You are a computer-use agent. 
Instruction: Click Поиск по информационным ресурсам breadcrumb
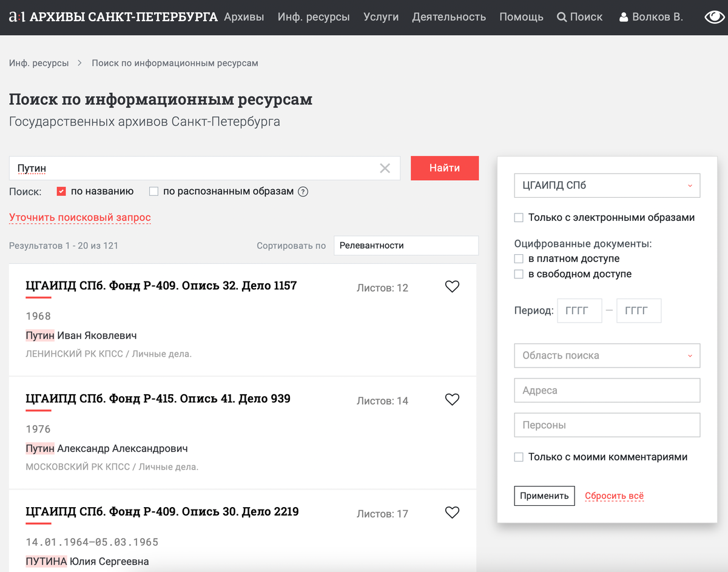175,63
